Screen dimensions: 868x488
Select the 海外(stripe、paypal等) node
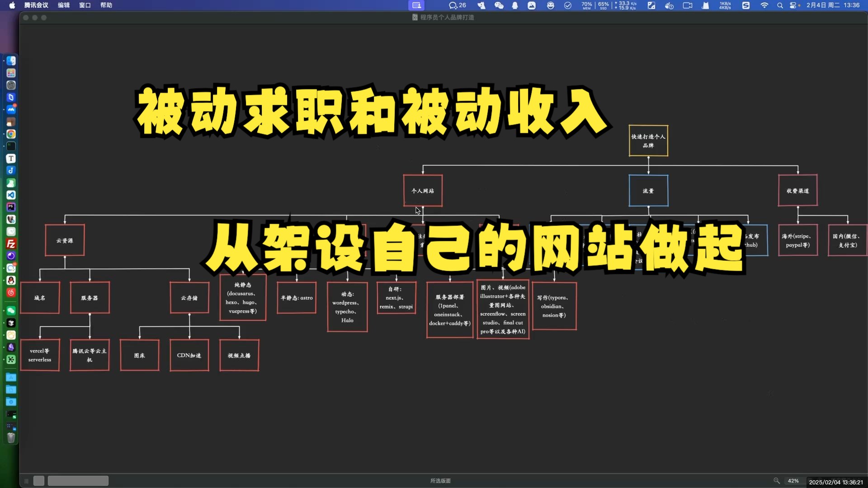(x=798, y=240)
